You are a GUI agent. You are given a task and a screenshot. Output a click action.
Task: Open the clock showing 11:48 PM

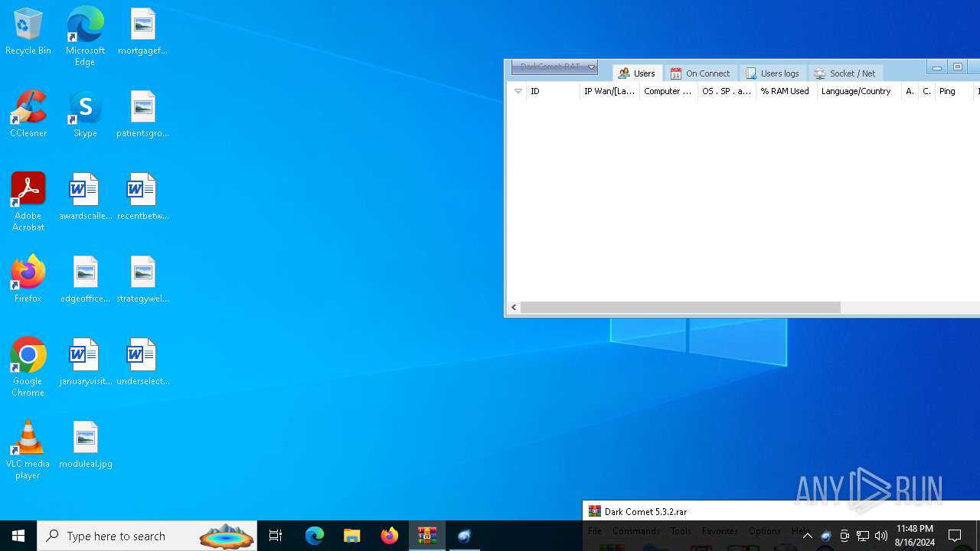pyautogui.click(x=915, y=536)
